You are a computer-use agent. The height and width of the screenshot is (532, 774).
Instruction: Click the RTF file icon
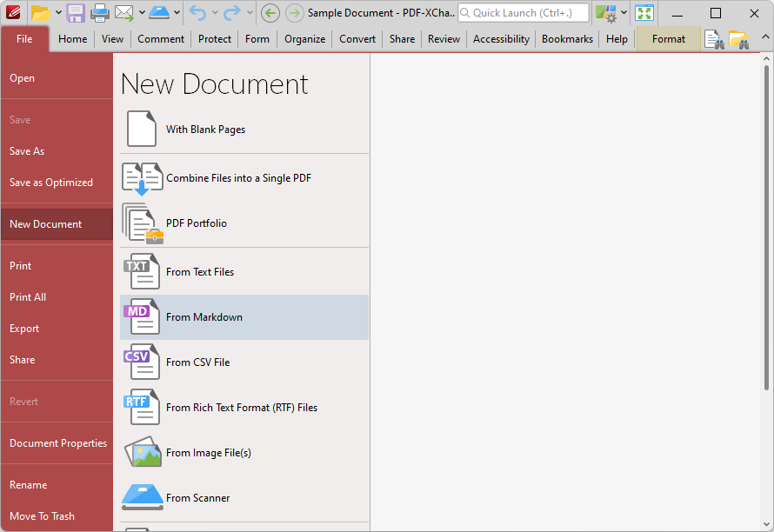coord(142,407)
